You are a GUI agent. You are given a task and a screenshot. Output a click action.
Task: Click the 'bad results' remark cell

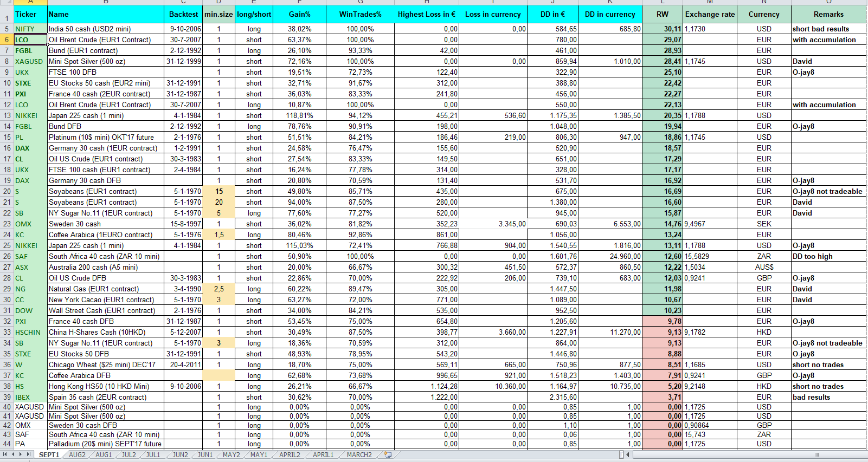pyautogui.click(x=828, y=397)
